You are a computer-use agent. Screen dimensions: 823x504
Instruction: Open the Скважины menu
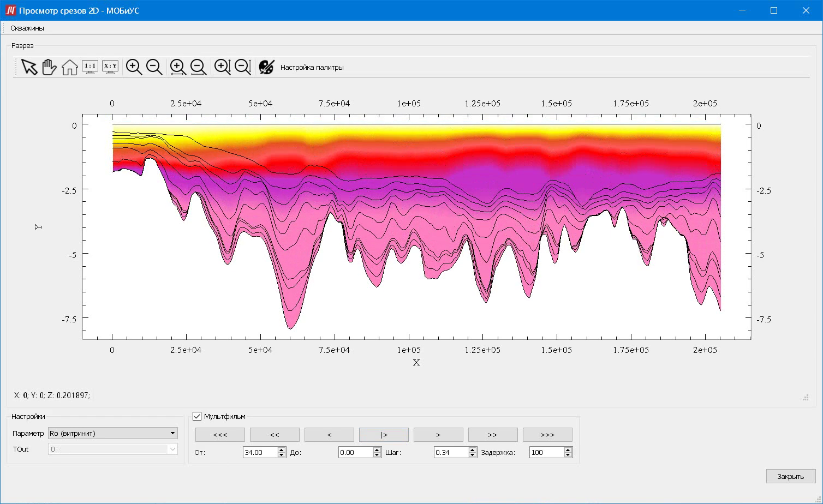coord(27,28)
